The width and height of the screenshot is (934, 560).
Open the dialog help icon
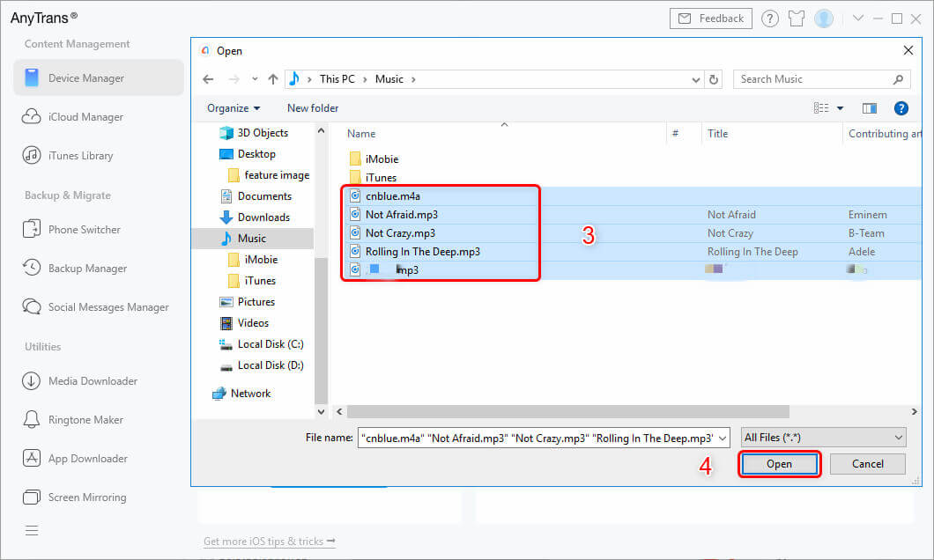click(x=901, y=107)
